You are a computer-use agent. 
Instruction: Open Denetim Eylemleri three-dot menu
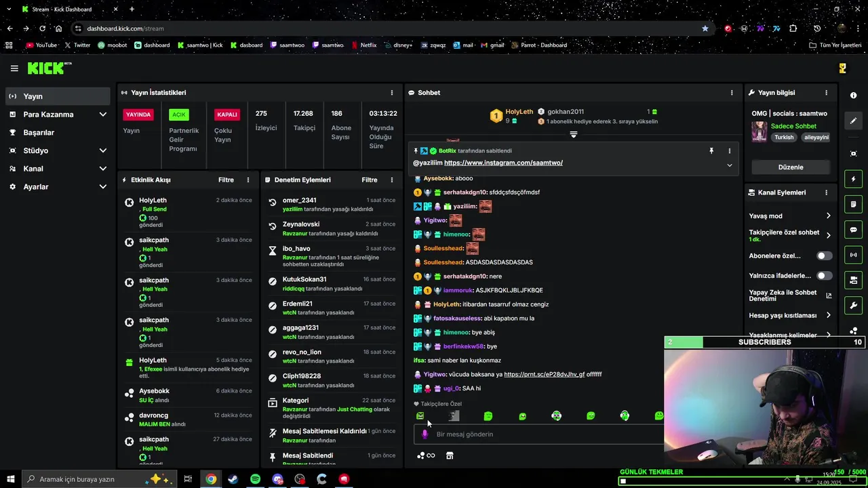pos(391,180)
